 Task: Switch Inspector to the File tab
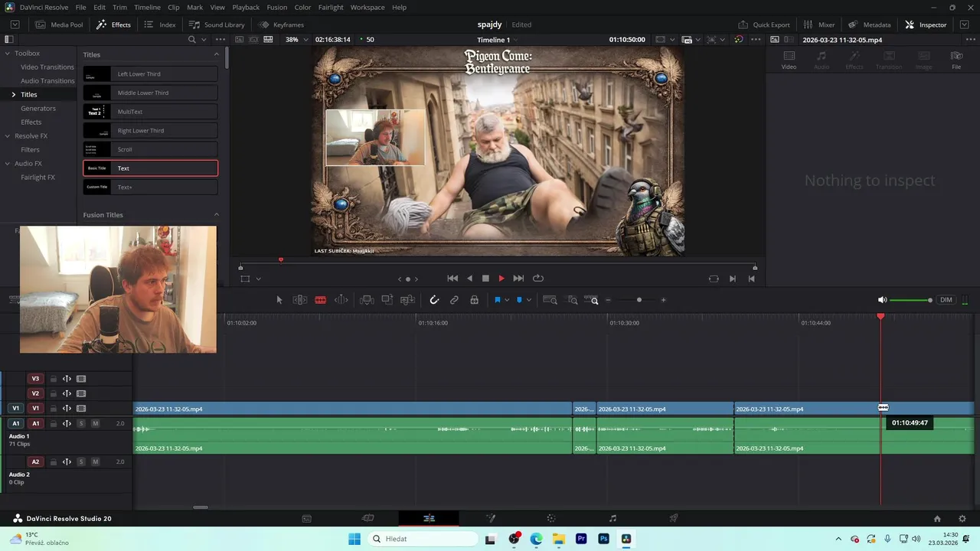[x=956, y=60]
